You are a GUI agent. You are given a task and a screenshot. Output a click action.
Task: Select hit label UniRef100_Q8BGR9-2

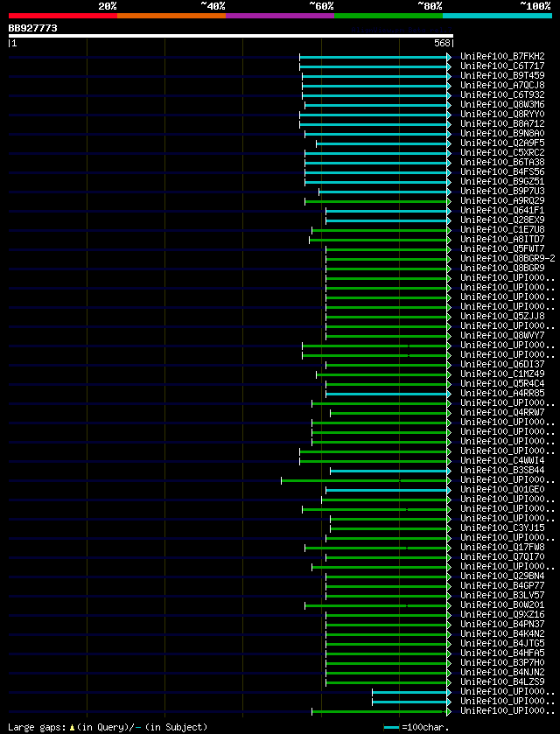coord(508,259)
